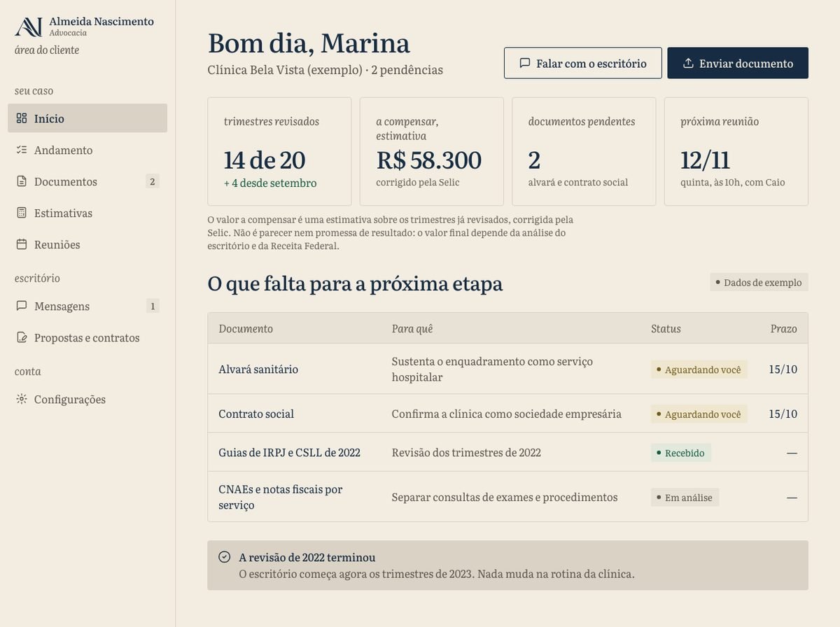Click the Bom dia, Marina heading
Viewport: 840px width, 627px height.
(x=309, y=43)
